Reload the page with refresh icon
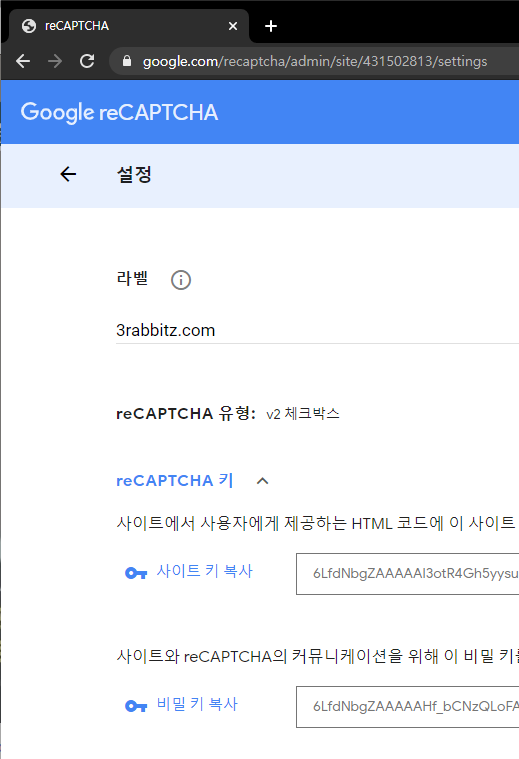519x759 pixels. click(87, 61)
